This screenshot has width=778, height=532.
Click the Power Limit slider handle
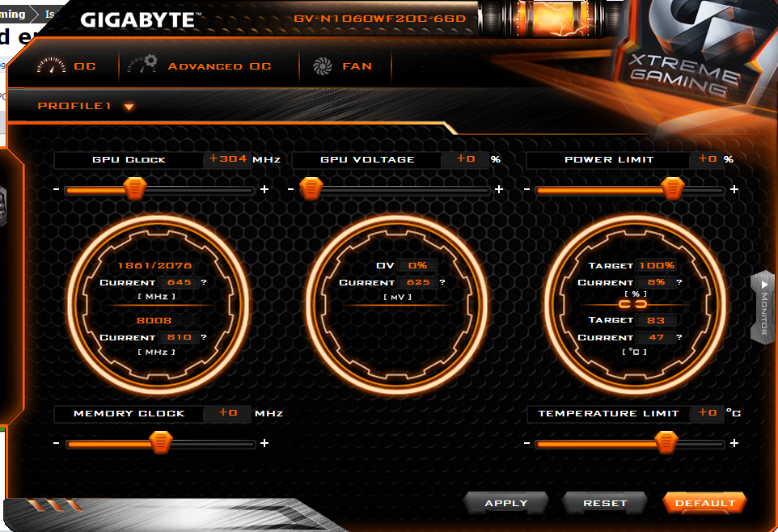click(x=673, y=188)
